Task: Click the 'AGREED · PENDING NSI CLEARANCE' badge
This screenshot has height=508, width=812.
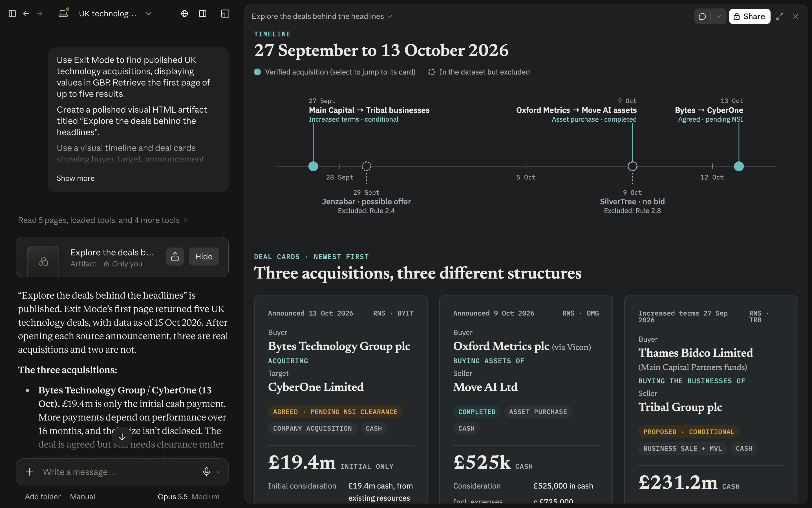Action: (335, 412)
